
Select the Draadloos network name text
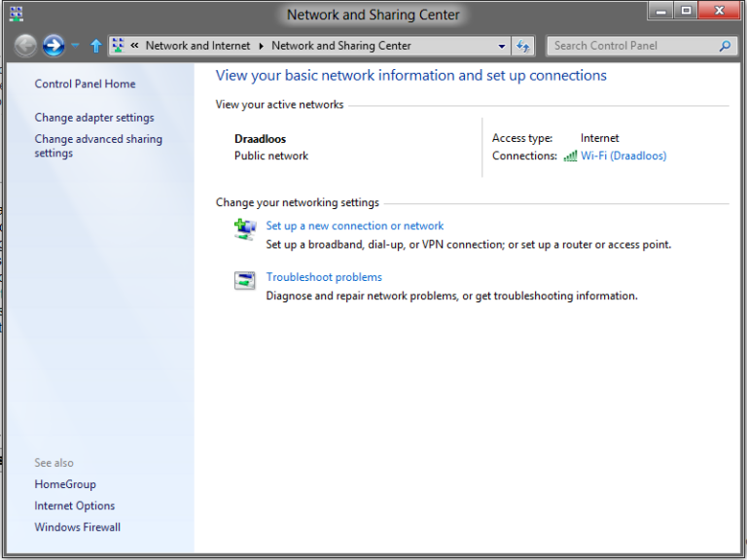(260, 139)
